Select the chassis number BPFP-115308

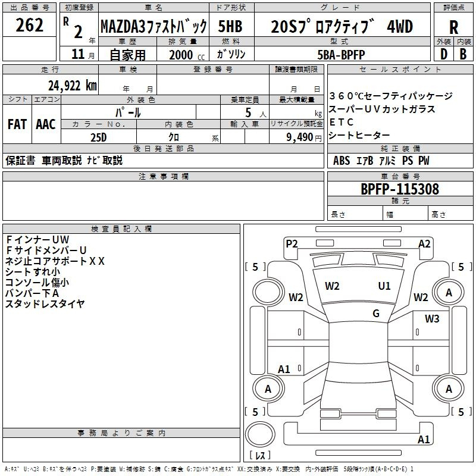400,189
